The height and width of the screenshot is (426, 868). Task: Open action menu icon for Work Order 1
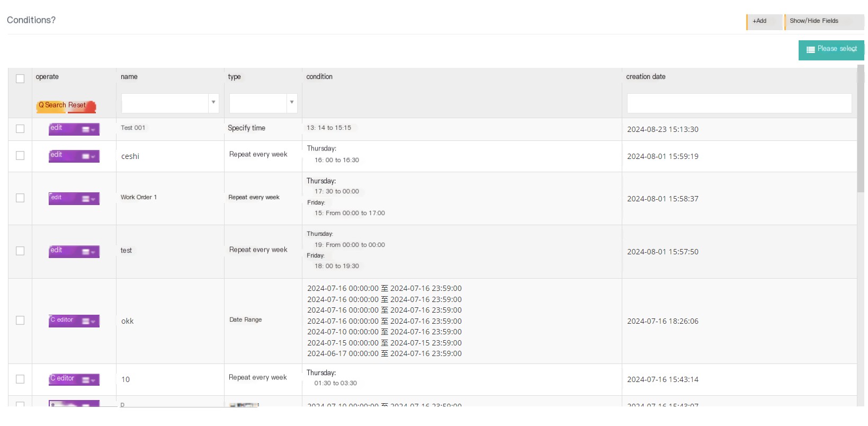point(88,199)
